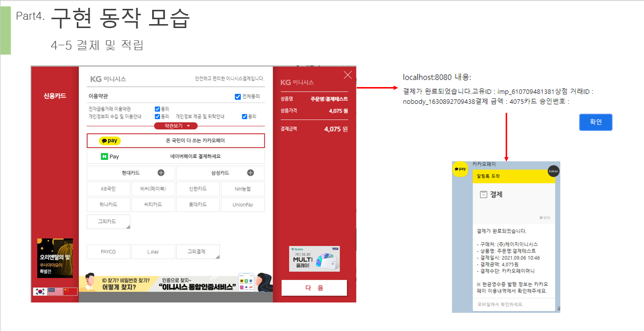The height and width of the screenshot is (331, 644).
Task: Click the 주문명:결제테스트 product name
Action: point(329,99)
